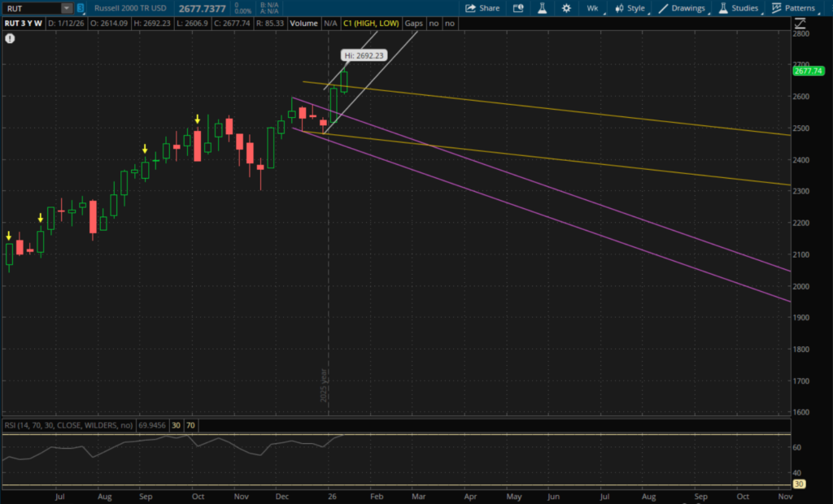Click the yellow arrow marker above October candle

pyautogui.click(x=197, y=119)
